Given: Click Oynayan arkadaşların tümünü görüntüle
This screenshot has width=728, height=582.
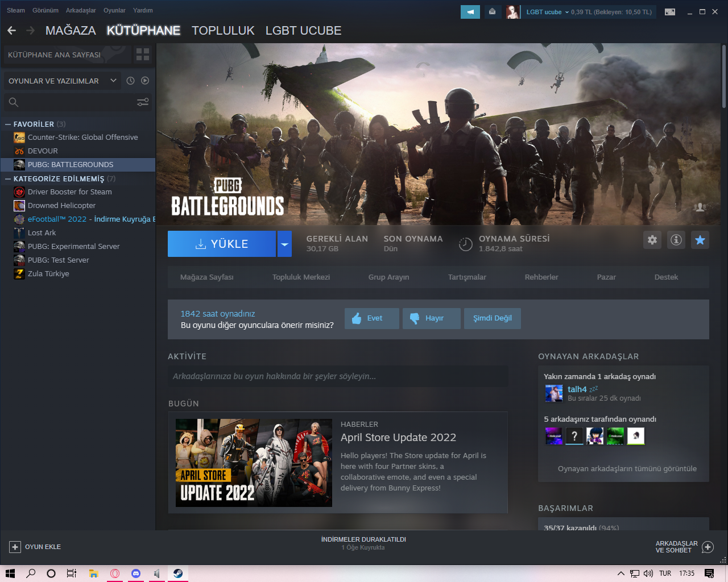Looking at the screenshot, I should coord(627,469).
